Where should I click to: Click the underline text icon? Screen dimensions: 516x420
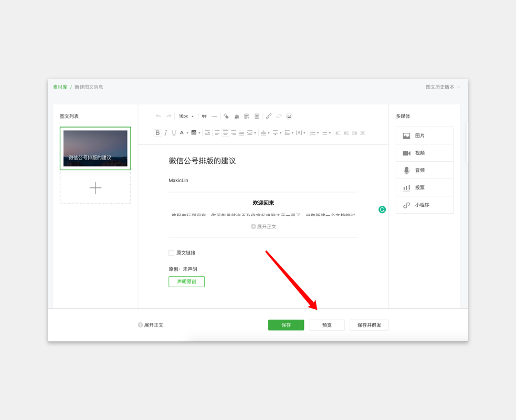pyautogui.click(x=174, y=133)
